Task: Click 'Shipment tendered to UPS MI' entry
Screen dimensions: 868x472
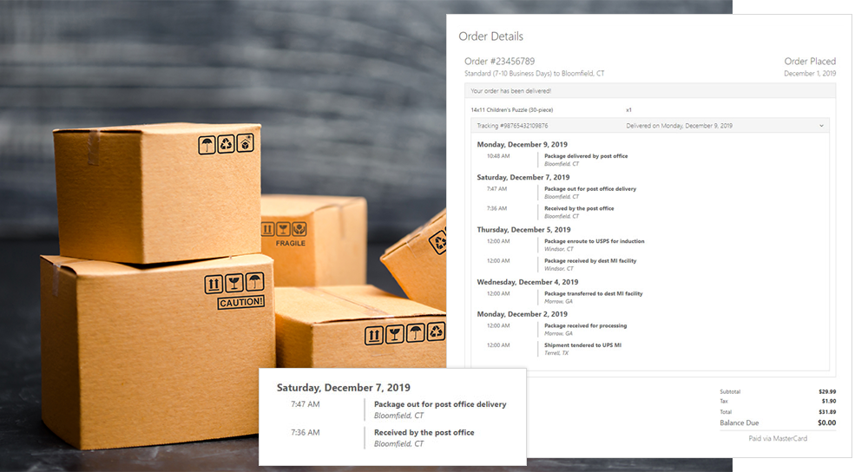Action: pyautogui.click(x=582, y=344)
